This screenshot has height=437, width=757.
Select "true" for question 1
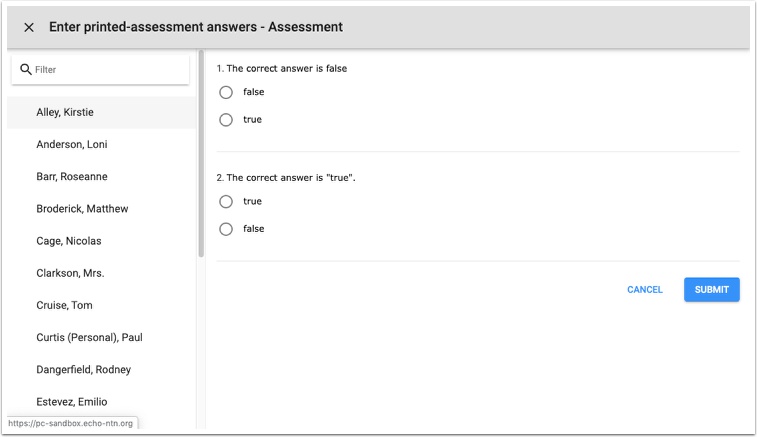pyautogui.click(x=226, y=120)
